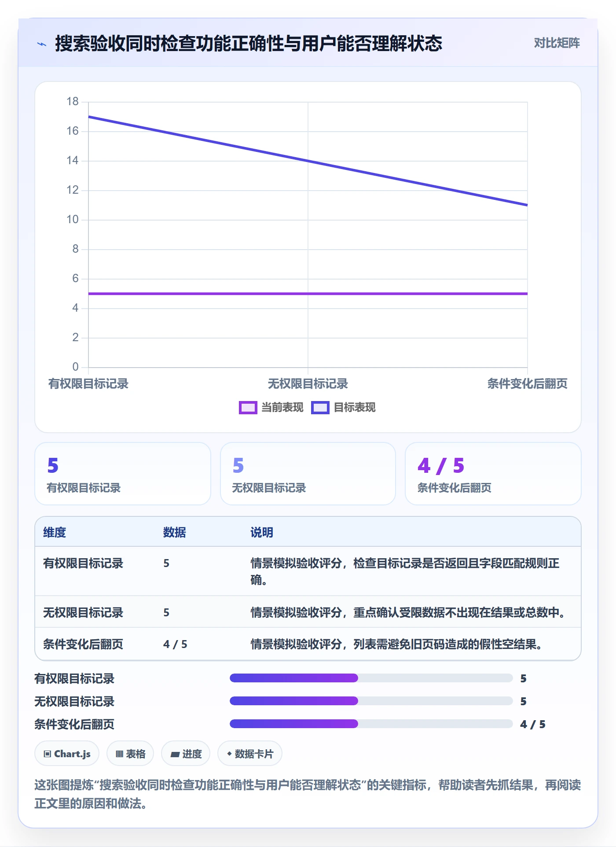This screenshot has height=847, width=616.
Task: Select the 条件变化后翻页 stat card showing 4 / 5
Action: point(493,474)
